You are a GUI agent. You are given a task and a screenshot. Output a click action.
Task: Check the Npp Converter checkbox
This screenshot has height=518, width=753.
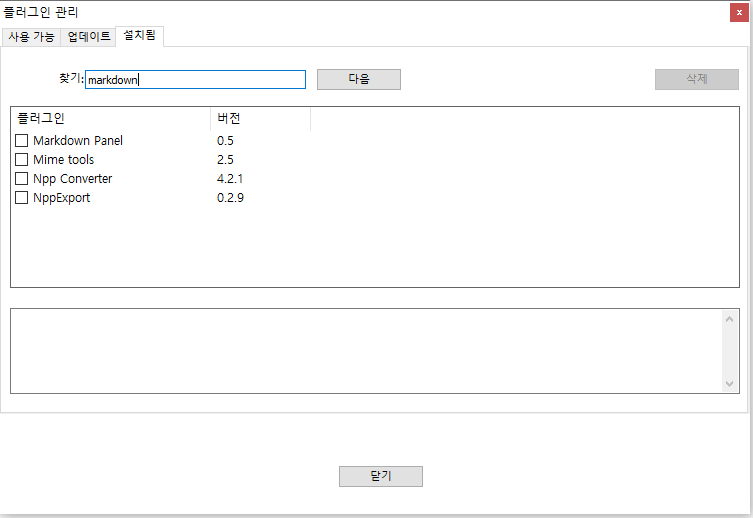pyautogui.click(x=22, y=179)
